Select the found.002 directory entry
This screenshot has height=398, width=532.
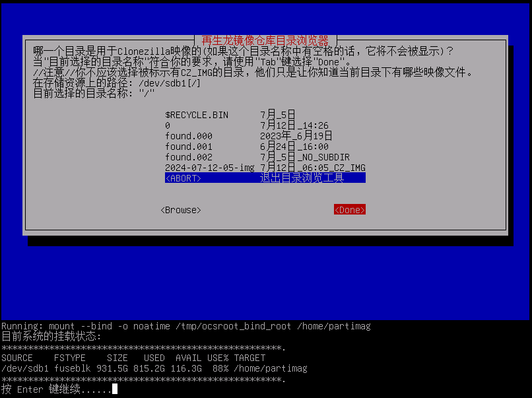click(189, 157)
